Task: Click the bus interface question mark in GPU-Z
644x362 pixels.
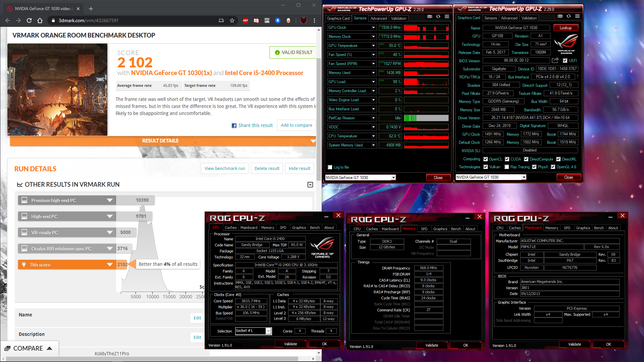Action: click(x=577, y=77)
